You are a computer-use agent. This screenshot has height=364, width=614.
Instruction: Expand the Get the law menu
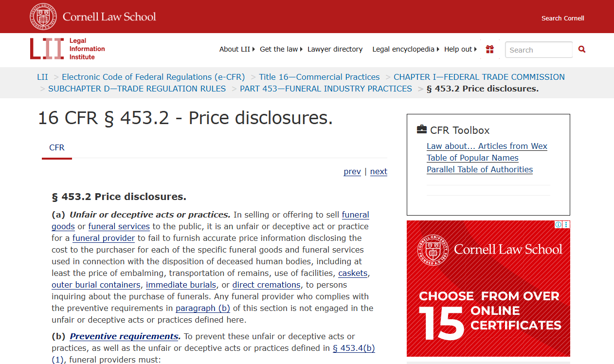tap(281, 49)
